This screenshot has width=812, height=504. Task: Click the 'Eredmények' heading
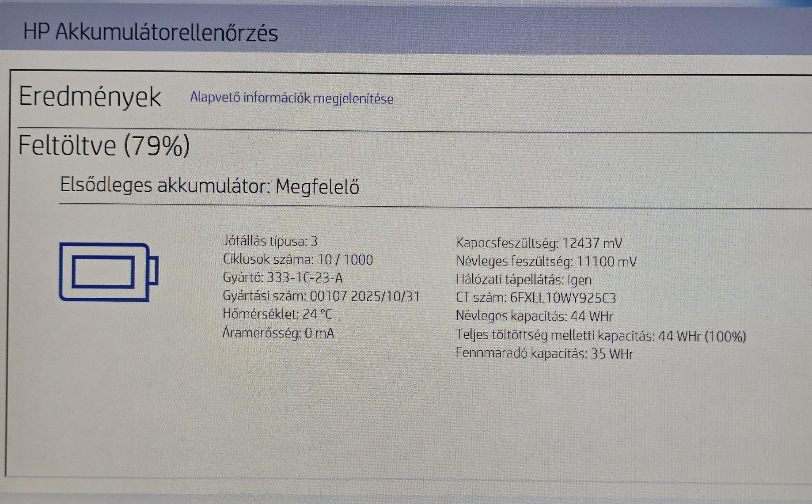pyautogui.click(x=90, y=97)
